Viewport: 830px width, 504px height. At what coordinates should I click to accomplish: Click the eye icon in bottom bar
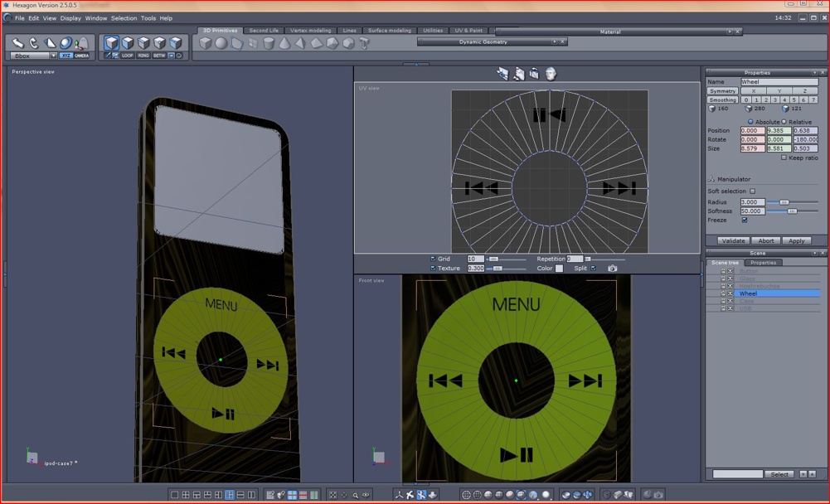pyautogui.click(x=366, y=495)
